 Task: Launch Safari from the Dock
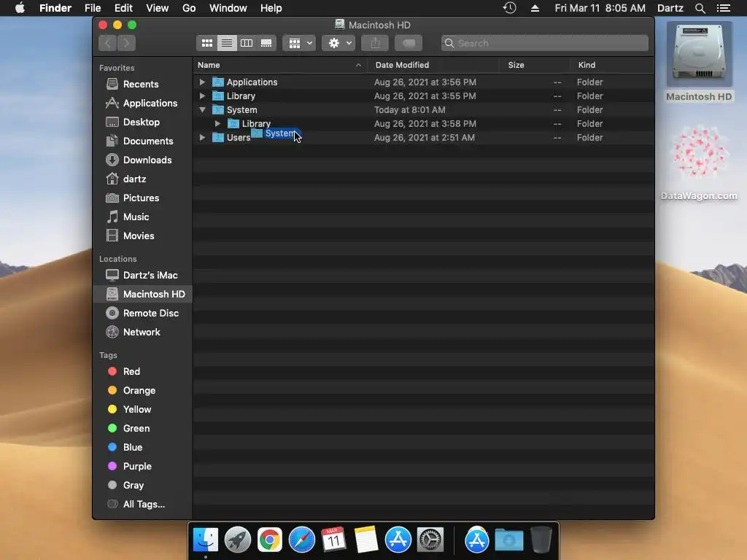301,540
